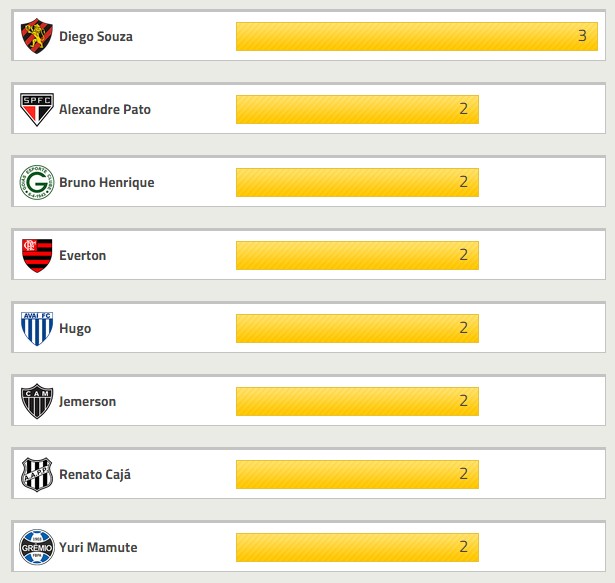Click the São Paulo SPFC crest

pyautogui.click(x=37, y=110)
